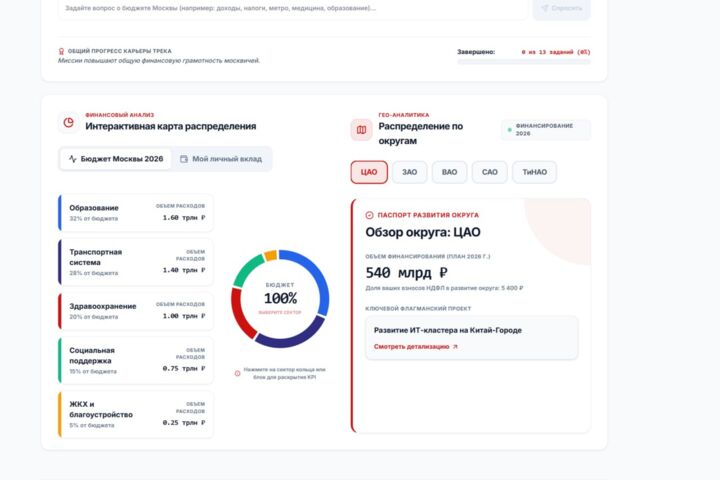Viewport: 720px width, 480px height.
Task: Open the ЖКХ и благоустройство budget card
Action: 136,414
